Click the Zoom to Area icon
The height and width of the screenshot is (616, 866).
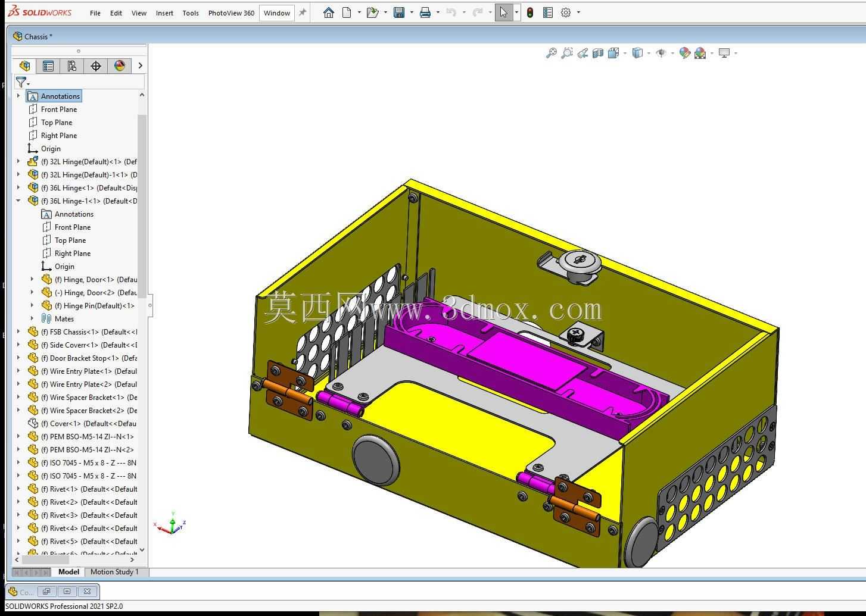point(567,53)
